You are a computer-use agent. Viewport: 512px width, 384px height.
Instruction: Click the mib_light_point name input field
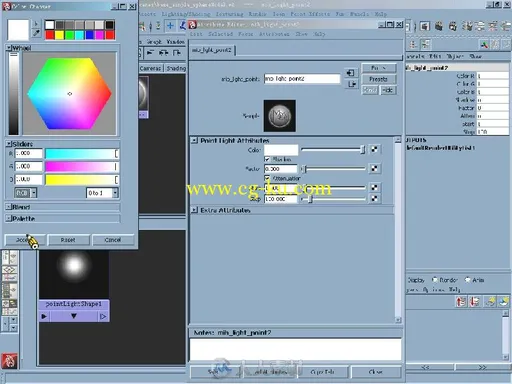click(x=302, y=79)
